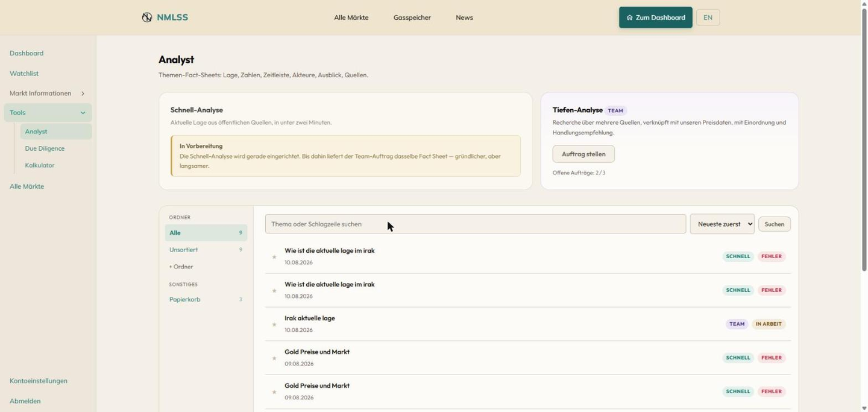This screenshot has height=412, width=868.
Task: Click Auftrag stellen button
Action: pyautogui.click(x=583, y=154)
